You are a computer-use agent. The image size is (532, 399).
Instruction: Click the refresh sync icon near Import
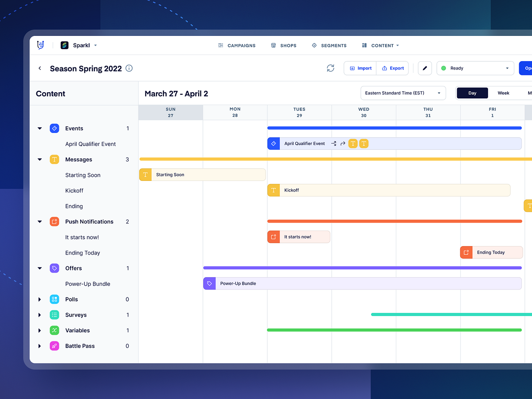click(330, 68)
